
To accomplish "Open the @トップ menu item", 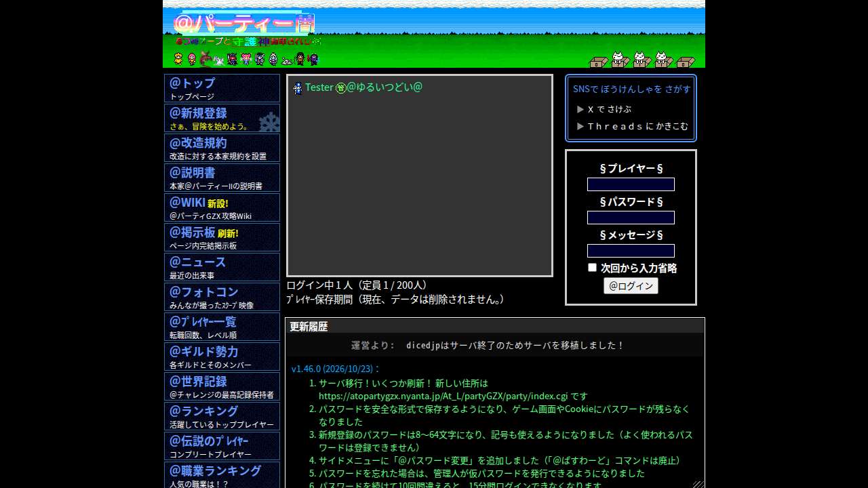I will pyautogui.click(x=222, y=88).
